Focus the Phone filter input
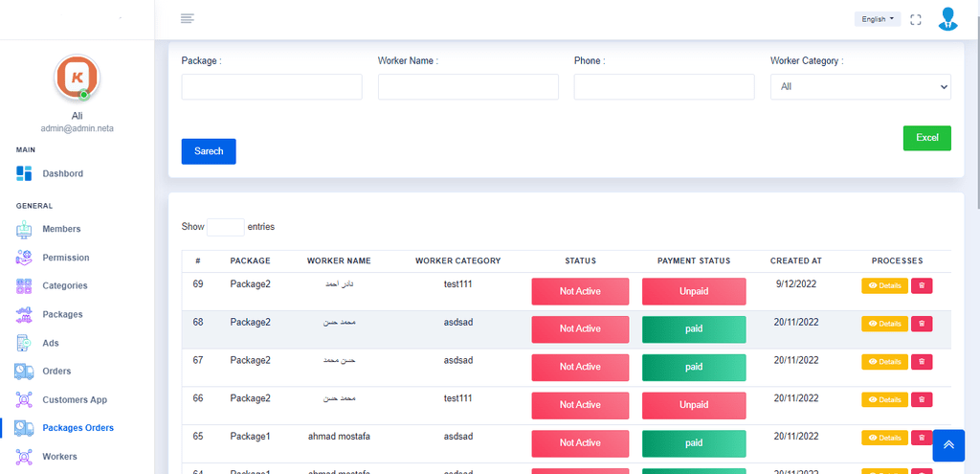 664,87
